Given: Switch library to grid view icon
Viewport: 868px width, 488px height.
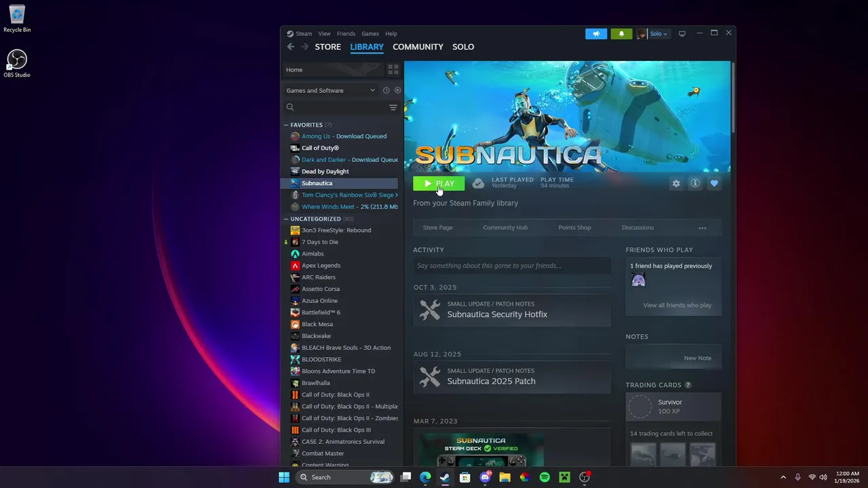Looking at the screenshot, I should [x=393, y=70].
